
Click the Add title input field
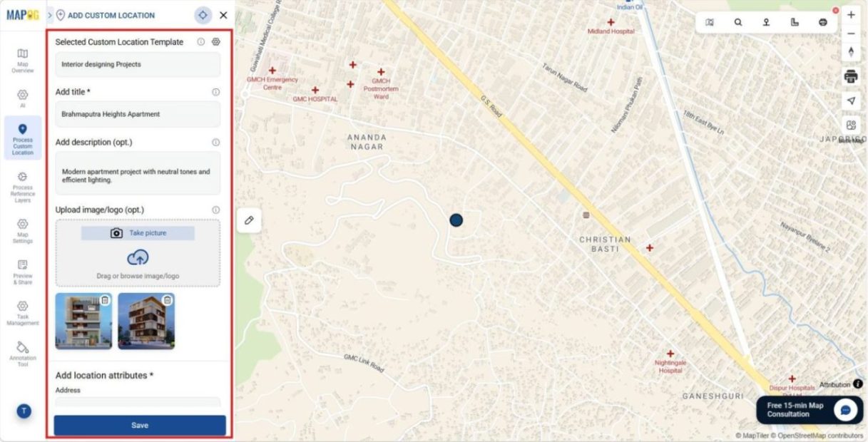(x=138, y=114)
